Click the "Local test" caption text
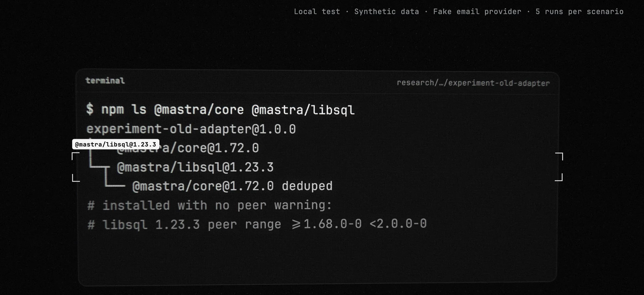 (317, 11)
